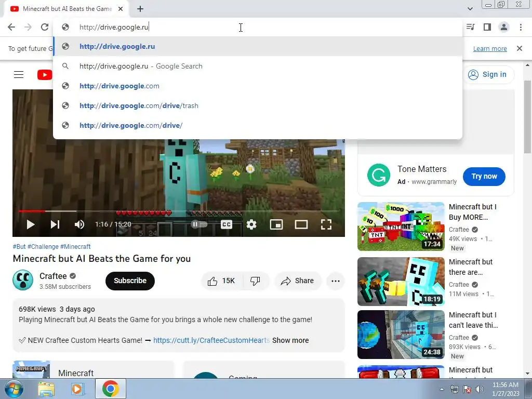Toggle closed captions on the video
The height and width of the screenshot is (399, 532).
click(227, 224)
